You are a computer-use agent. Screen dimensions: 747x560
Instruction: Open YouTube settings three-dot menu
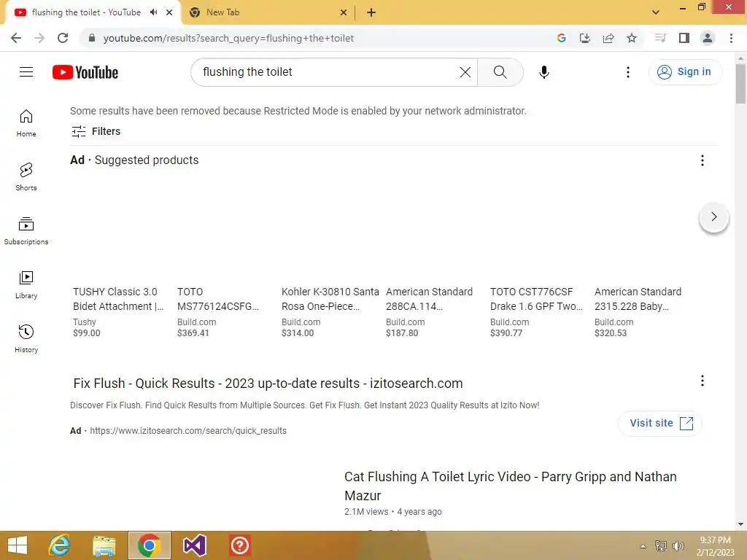pos(628,72)
